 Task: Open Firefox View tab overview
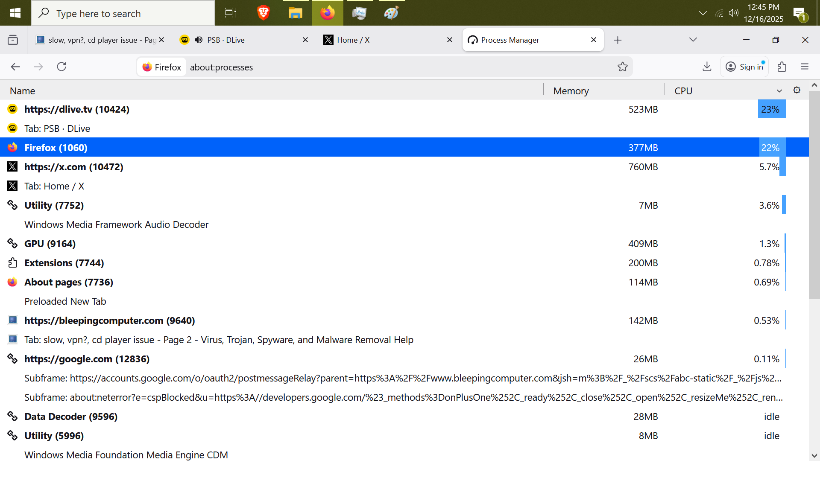(x=13, y=40)
